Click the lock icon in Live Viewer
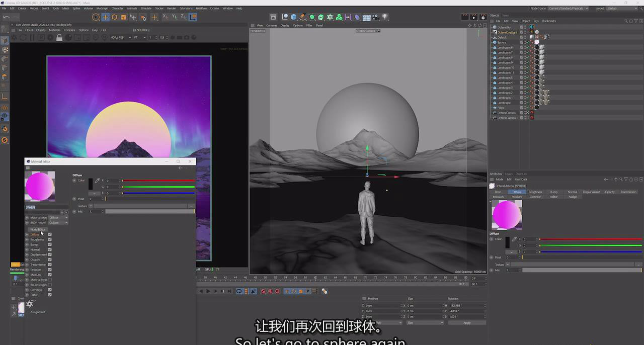Viewport: 644px width, 345px height. tap(59, 38)
